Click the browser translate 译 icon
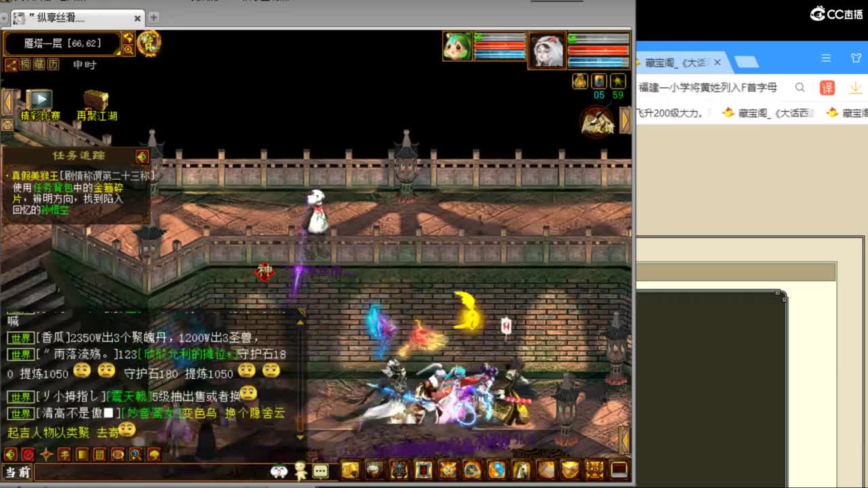868x488 pixels. [827, 87]
